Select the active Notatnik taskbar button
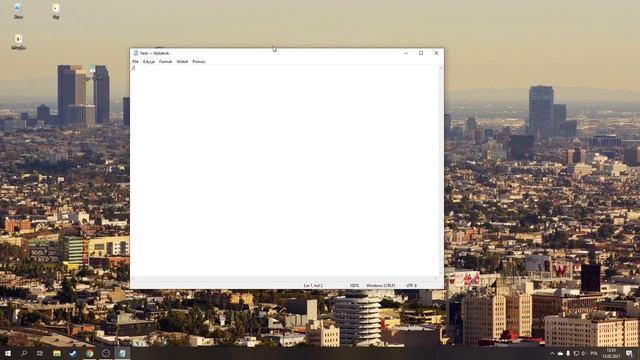The height and width of the screenshot is (360, 640). pos(122,353)
